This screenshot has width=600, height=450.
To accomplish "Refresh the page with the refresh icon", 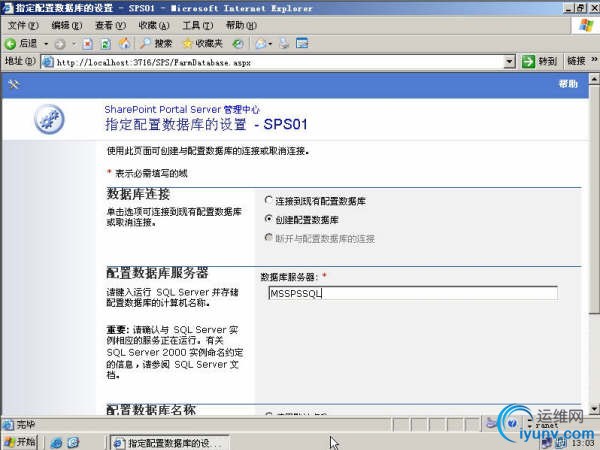I will pyautogui.click(x=106, y=44).
